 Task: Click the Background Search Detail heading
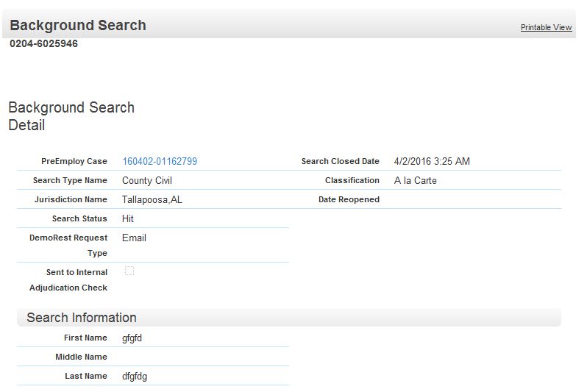point(71,116)
